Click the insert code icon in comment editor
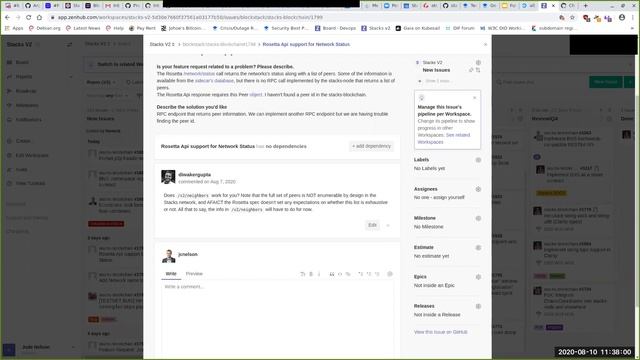 click(340, 274)
